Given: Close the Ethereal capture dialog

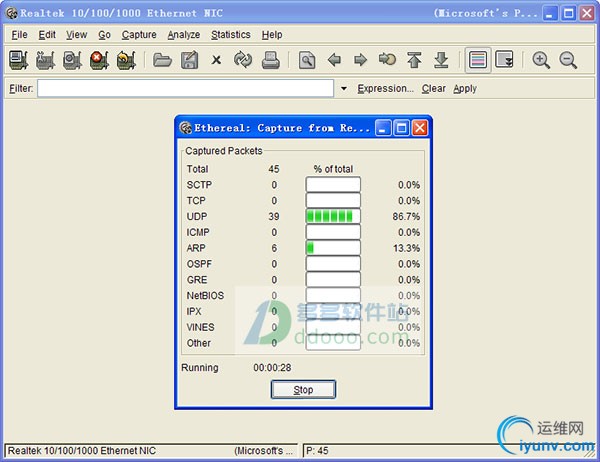Looking at the screenshot, I should (420, 128).
